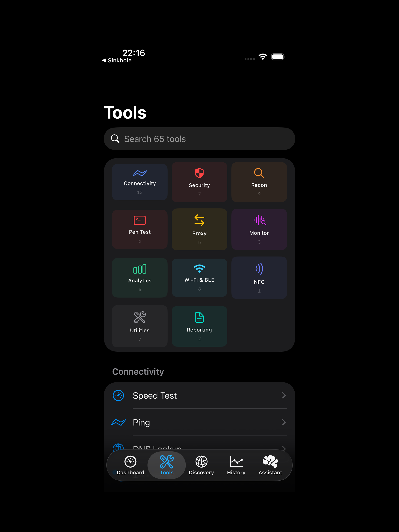399x532 pixels.
Task: Open the Monitor waveform icon
Action: [x=260, y=220]
